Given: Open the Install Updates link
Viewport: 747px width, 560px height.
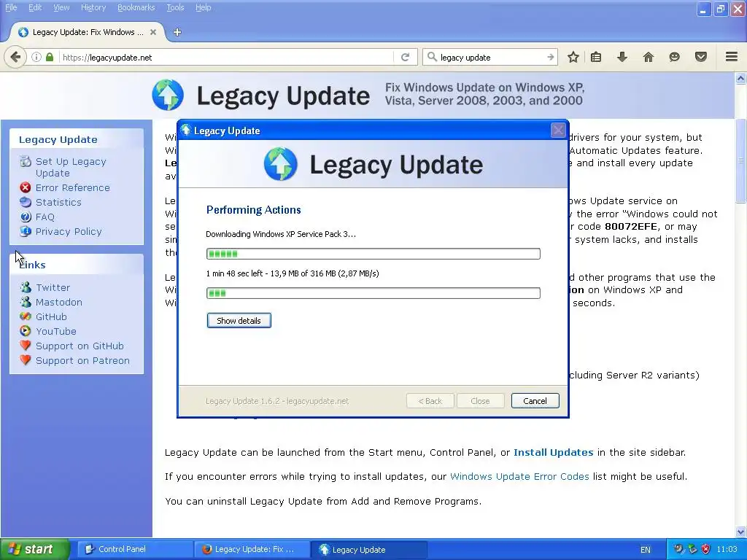Looking at the screenshot, I should (x=554, y=452).
